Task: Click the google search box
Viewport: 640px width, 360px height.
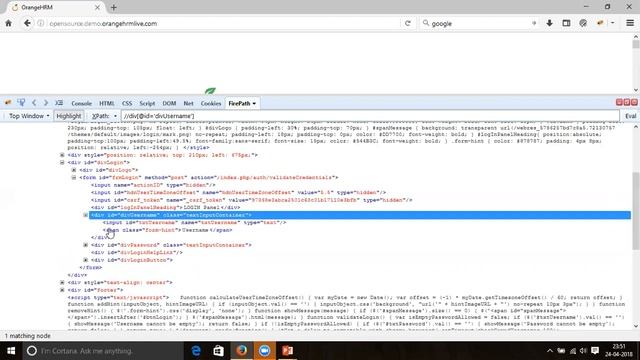Action: 480,24
